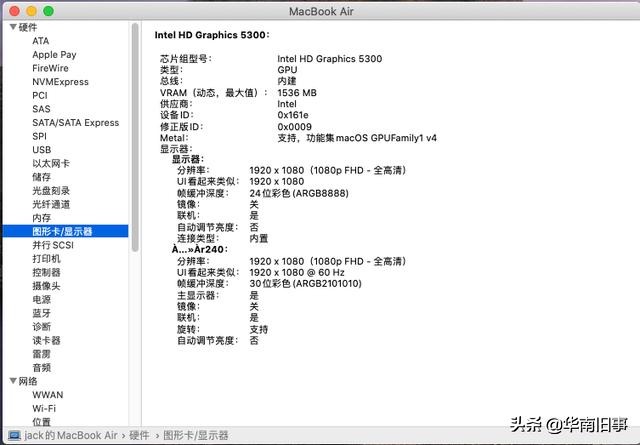Click 1920 x 1080 @ 60 Hz value
640x445 pixels.
click(x=297, y=272)
